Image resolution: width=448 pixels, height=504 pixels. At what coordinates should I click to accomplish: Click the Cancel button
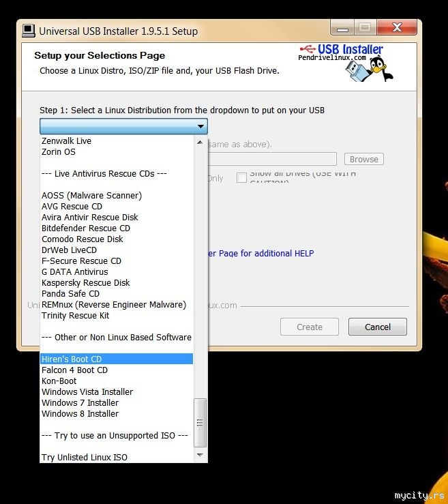(x=378, y=327)
